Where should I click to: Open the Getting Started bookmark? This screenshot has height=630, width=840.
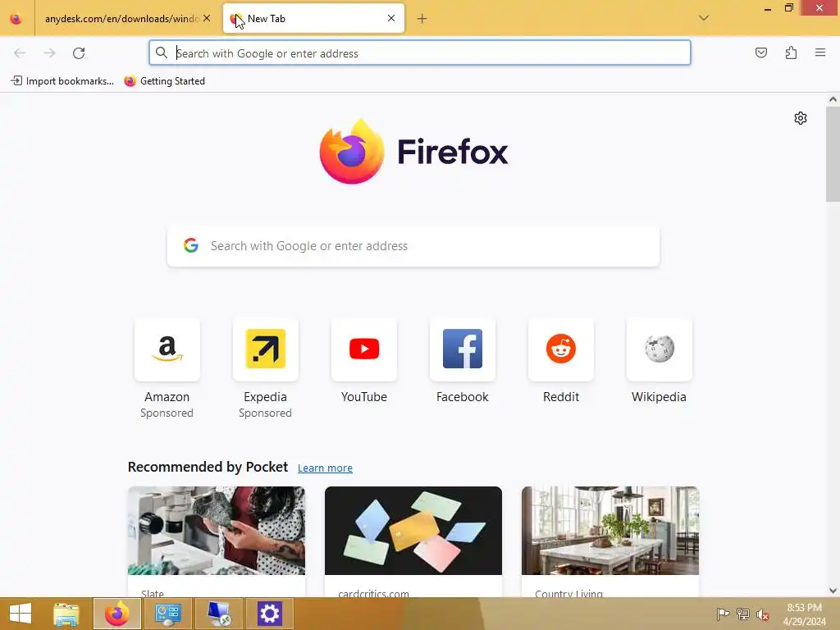164,81
